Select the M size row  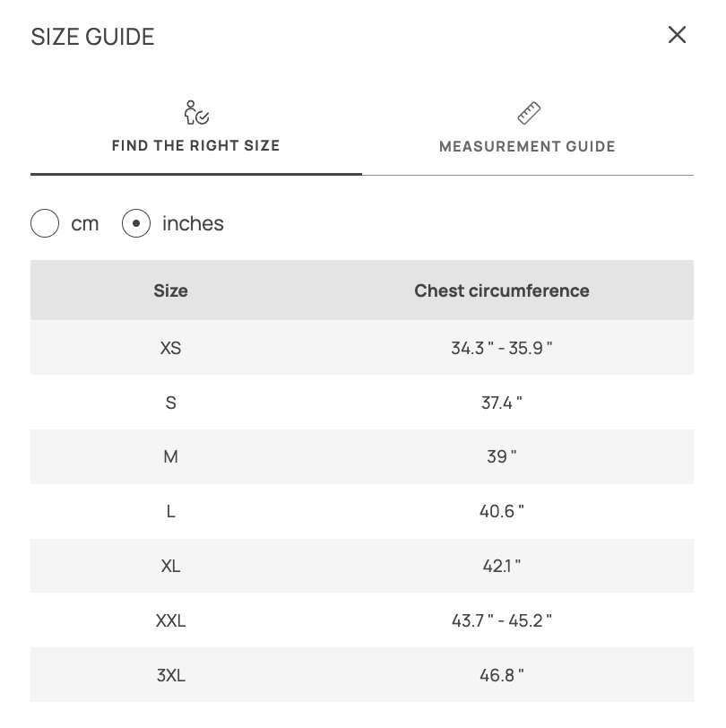tap(170, 457)
